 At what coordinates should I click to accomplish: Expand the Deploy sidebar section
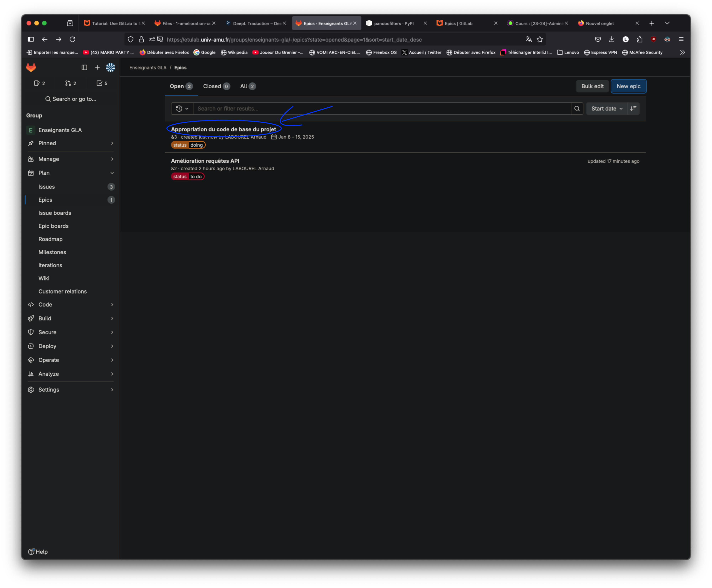click(71, 346)
